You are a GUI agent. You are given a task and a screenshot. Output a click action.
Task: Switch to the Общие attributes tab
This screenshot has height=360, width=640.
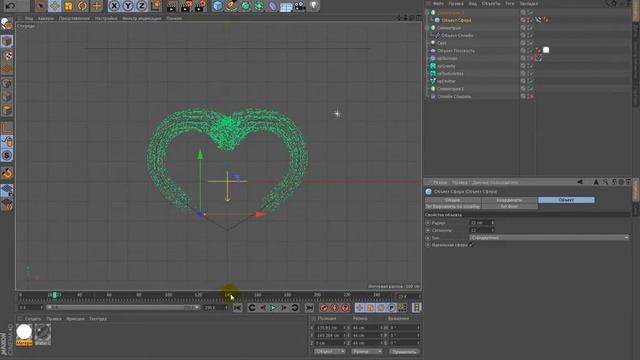click(453, 200)
